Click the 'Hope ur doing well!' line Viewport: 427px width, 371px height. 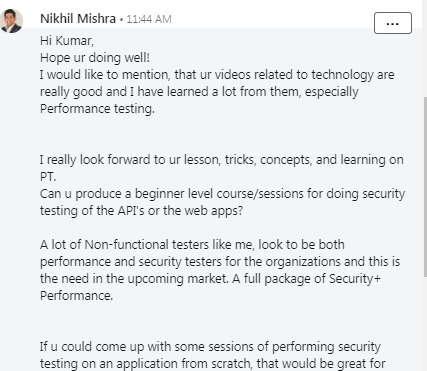tap(95, 58)
